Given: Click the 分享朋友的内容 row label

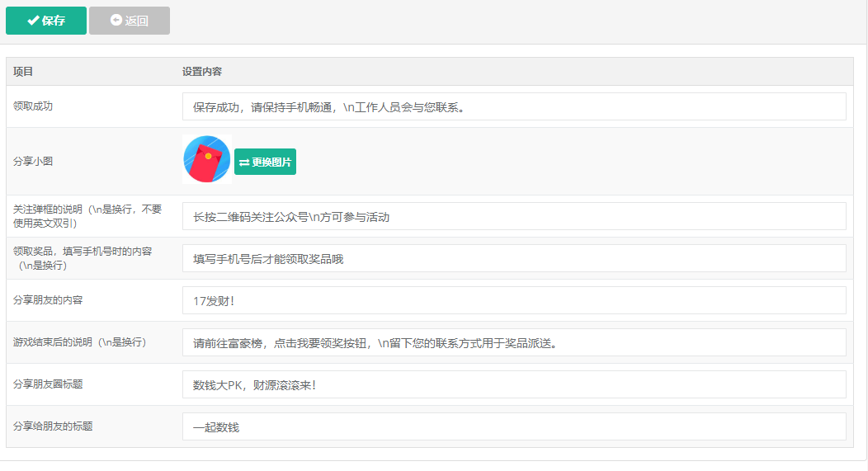Looking at the screenshot, I should (x=48, y=299).
